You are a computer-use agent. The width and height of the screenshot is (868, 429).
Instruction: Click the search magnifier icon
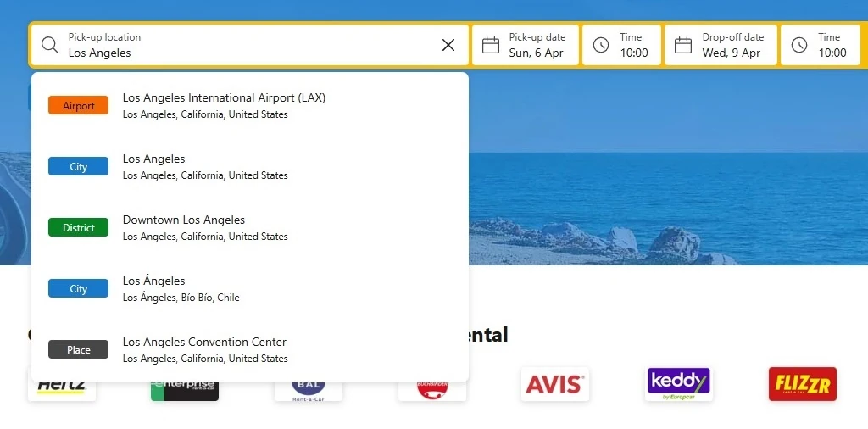[x=50, y=45]
